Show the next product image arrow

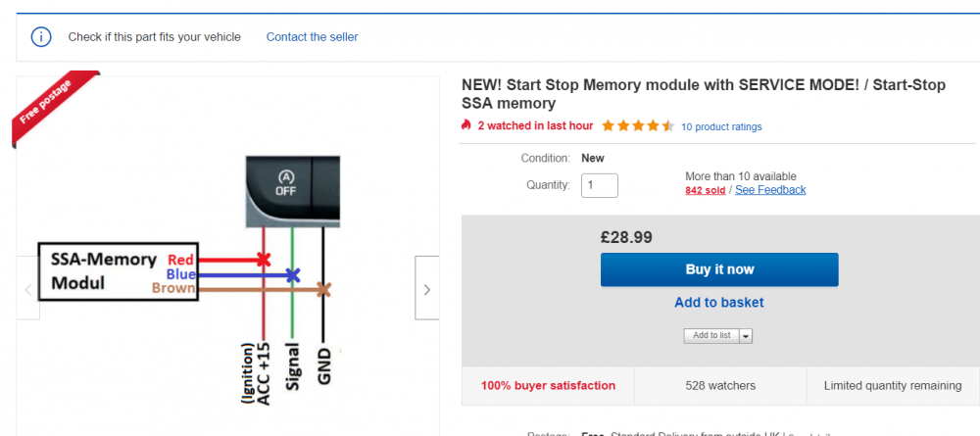[427, 287]
